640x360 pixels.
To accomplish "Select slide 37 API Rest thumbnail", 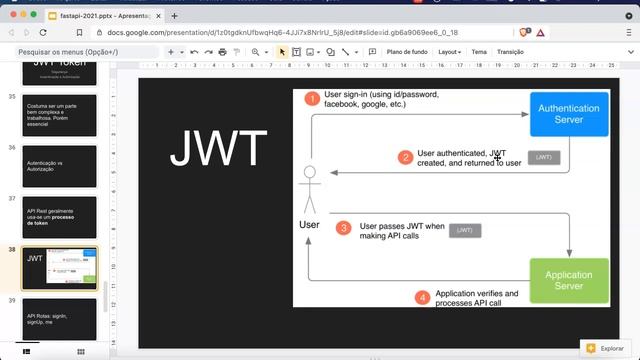I will pyautogui.click(x=60, y=218).
